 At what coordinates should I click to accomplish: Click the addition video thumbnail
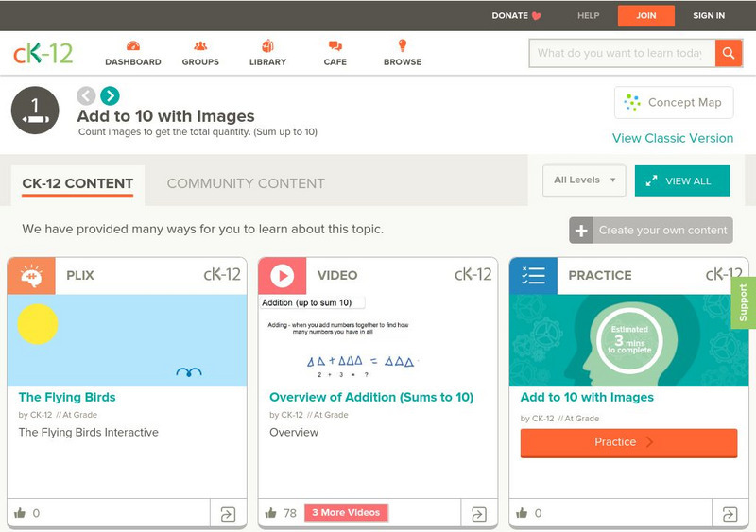click(x=378, y=340)
